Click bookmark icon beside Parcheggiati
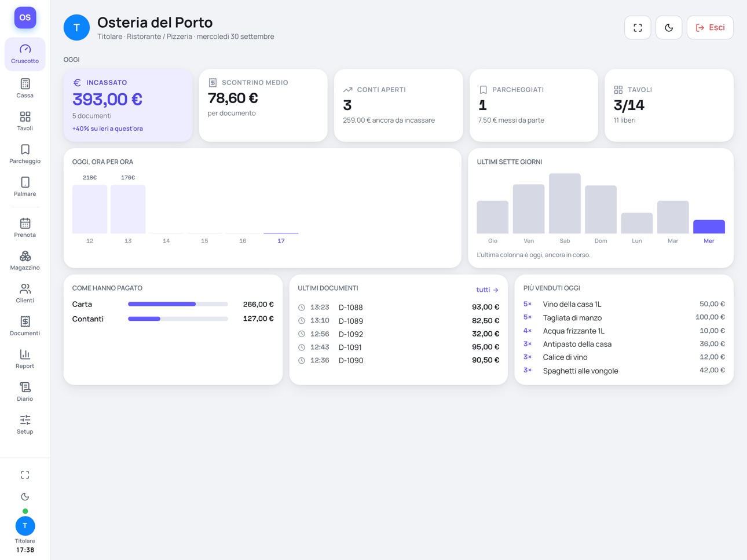 [483, 90]
